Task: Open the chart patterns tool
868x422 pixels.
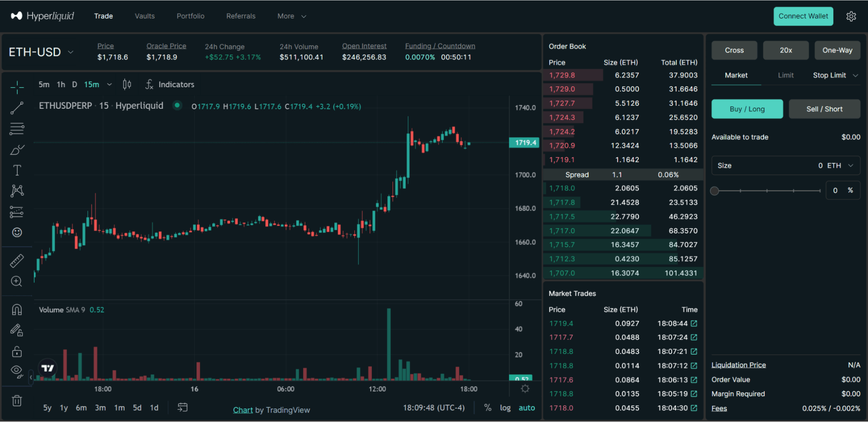Action: click(17, 191)
